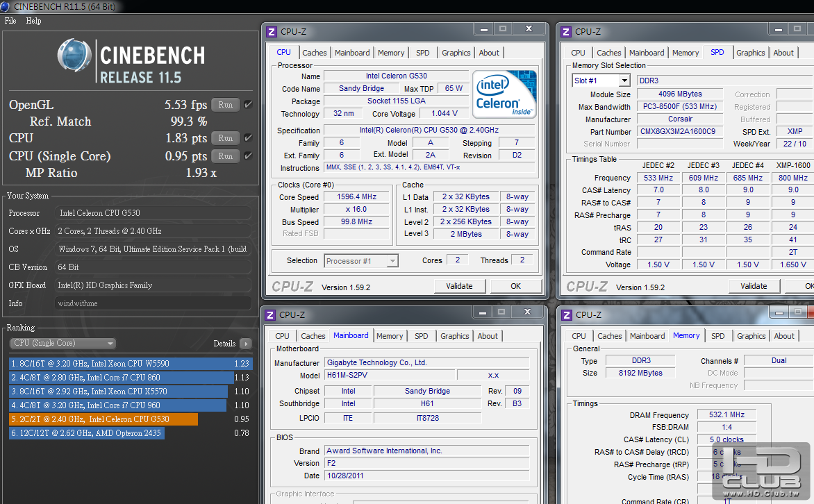Open Mainboard tab in bottom-right Memory CPU-Z window

(647, 336)
